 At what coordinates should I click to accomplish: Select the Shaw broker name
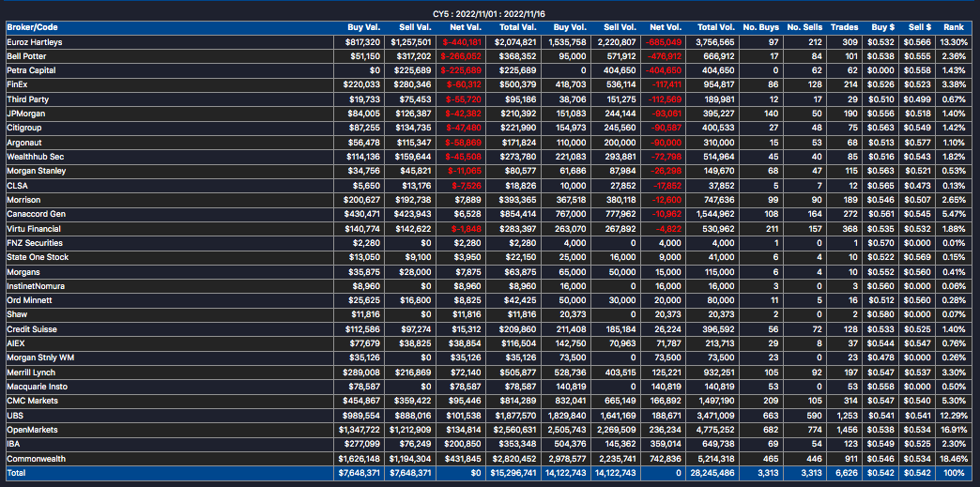18,313
